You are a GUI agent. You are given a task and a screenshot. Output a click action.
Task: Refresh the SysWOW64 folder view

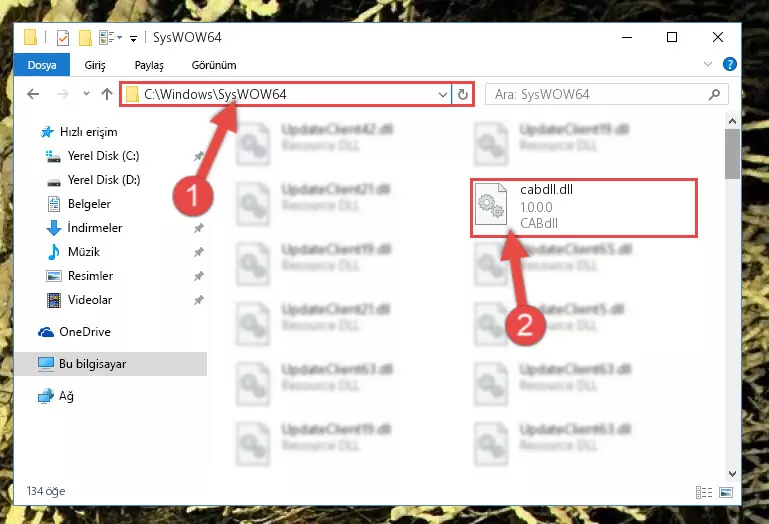462,94
